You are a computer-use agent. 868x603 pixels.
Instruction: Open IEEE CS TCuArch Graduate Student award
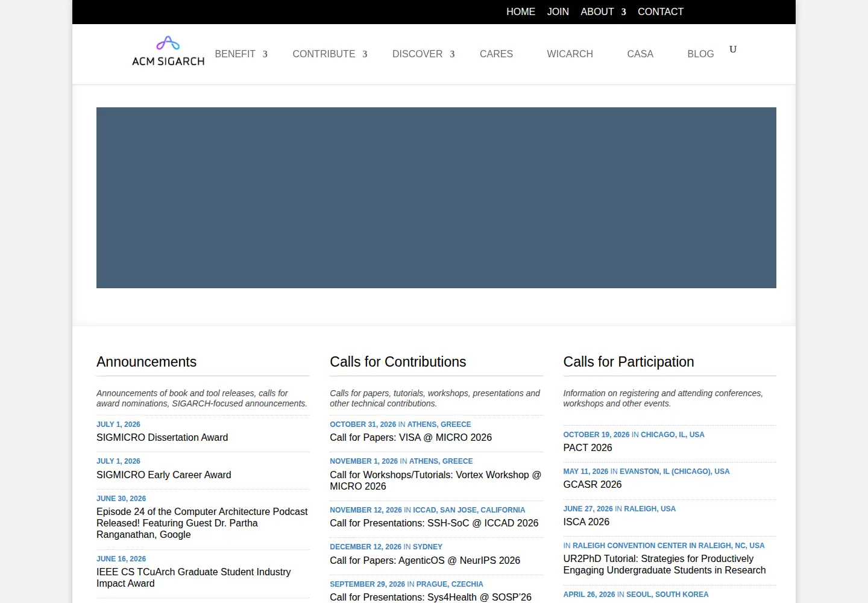pyautogui.click(x=193, y=578)
